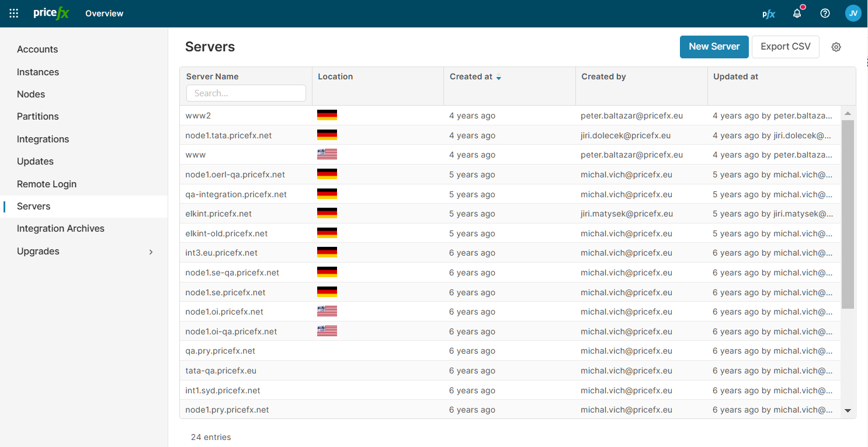
Task: Open the JV user avatar menu
Action: click(x=853, y=13)
